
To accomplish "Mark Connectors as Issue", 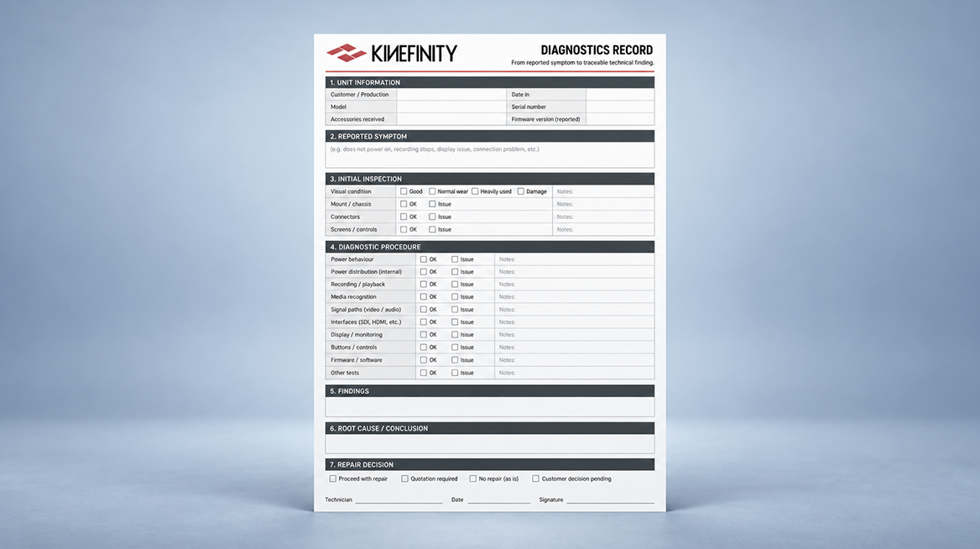I will [432, 217].
